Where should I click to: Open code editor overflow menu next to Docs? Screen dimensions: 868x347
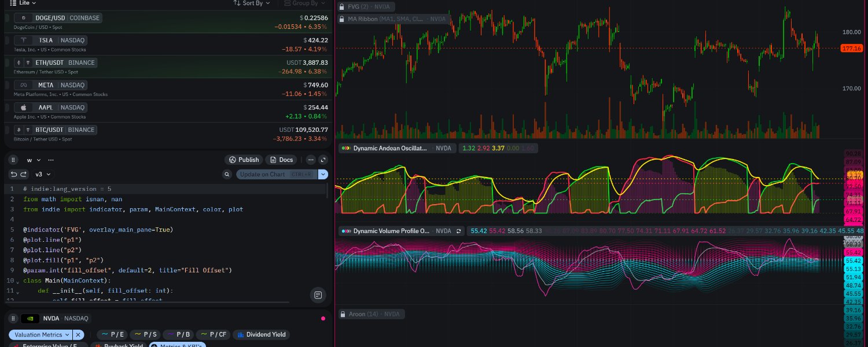[311, 160]
